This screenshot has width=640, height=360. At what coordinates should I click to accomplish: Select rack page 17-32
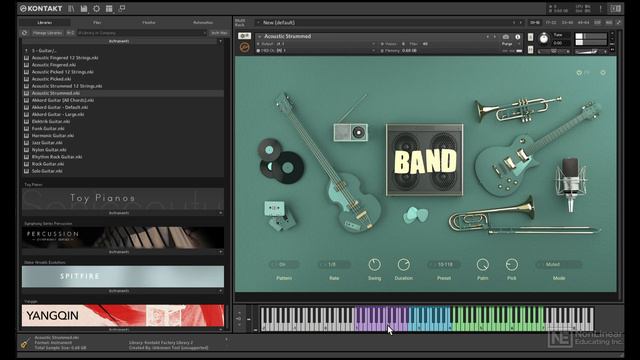[551, 22]
